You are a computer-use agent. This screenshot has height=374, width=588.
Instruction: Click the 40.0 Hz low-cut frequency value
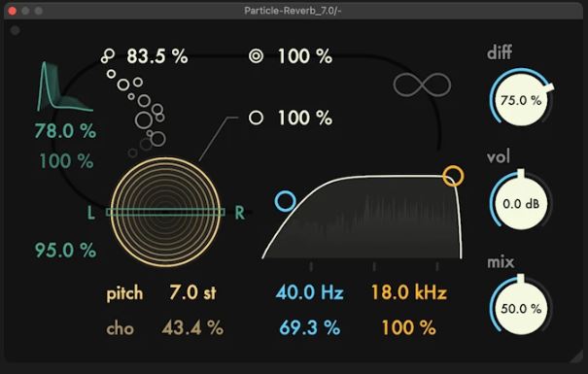310,292
